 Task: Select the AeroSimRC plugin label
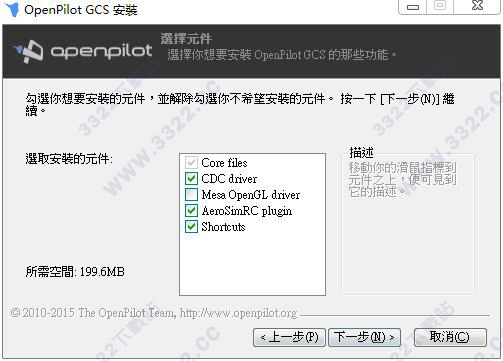[247, 211]
